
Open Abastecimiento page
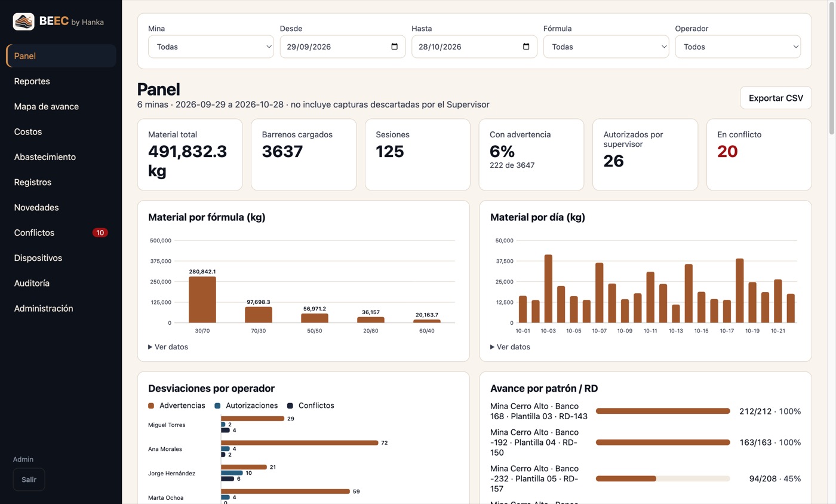[61, 157]
